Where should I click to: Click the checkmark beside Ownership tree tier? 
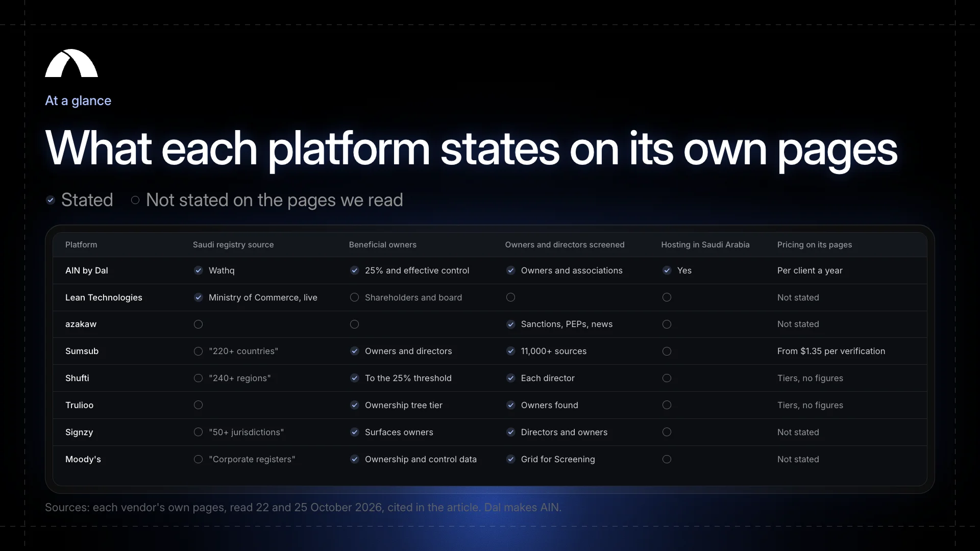(x=355, y=405)
